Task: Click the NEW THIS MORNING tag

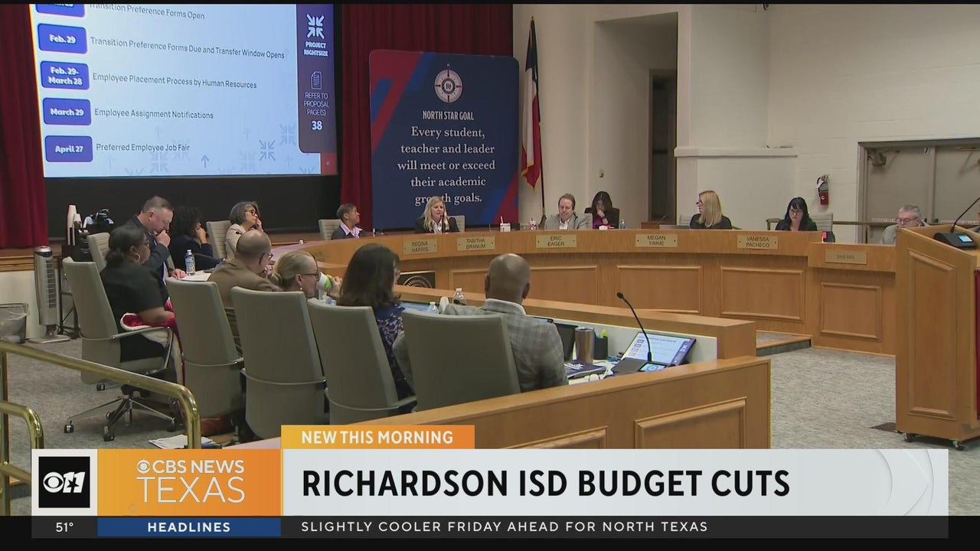Action: pos(377,437)
